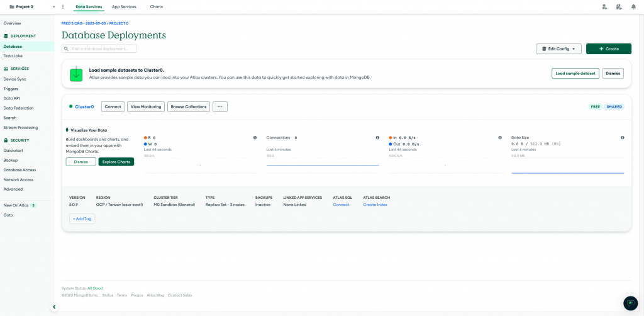Screen dimensions: 644x316
Task: Focus the Find a database deployment field
Action: (x=99, y=48)
